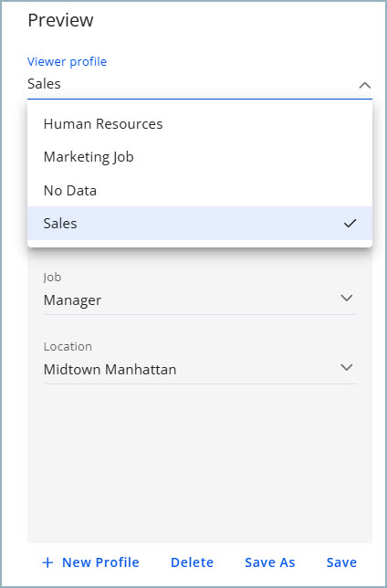Click the Preview panel heading

61,20
